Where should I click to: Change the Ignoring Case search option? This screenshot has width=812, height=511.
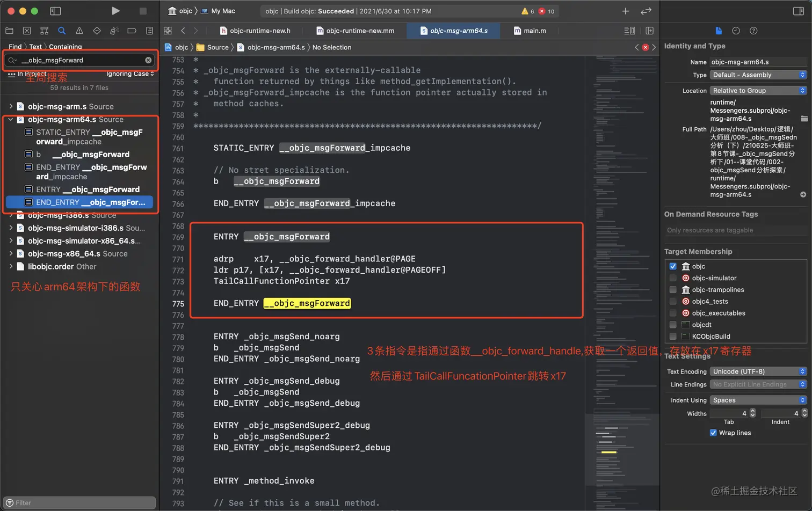130,74
